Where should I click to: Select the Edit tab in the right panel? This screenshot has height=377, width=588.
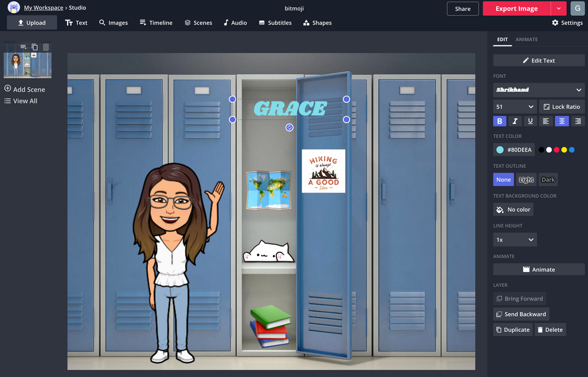502,39
